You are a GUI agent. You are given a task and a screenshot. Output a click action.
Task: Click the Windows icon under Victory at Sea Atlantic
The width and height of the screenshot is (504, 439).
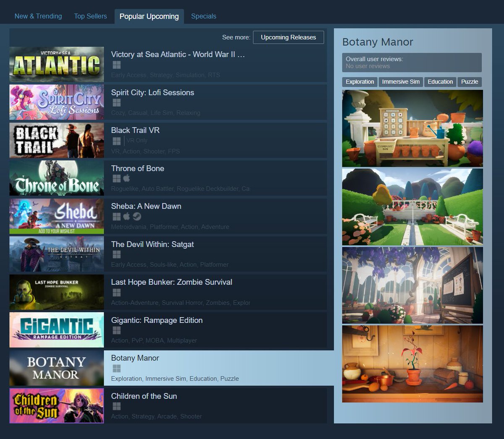point(117,65)
